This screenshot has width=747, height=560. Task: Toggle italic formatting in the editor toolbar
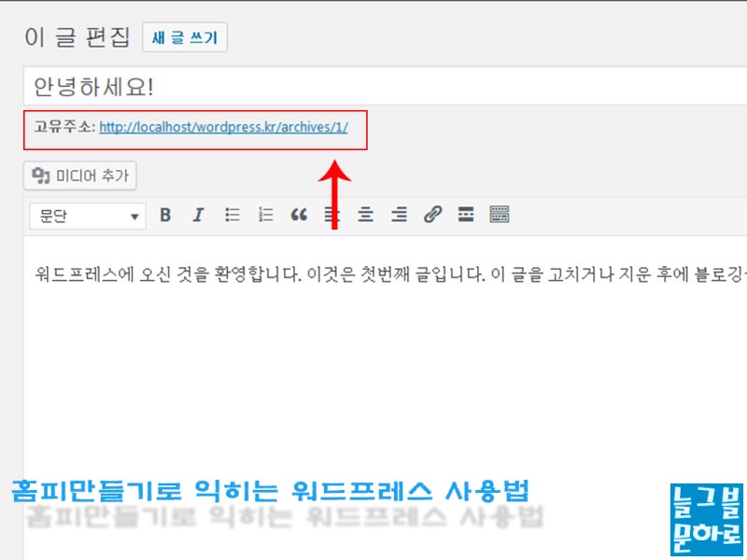pos(198,215)
